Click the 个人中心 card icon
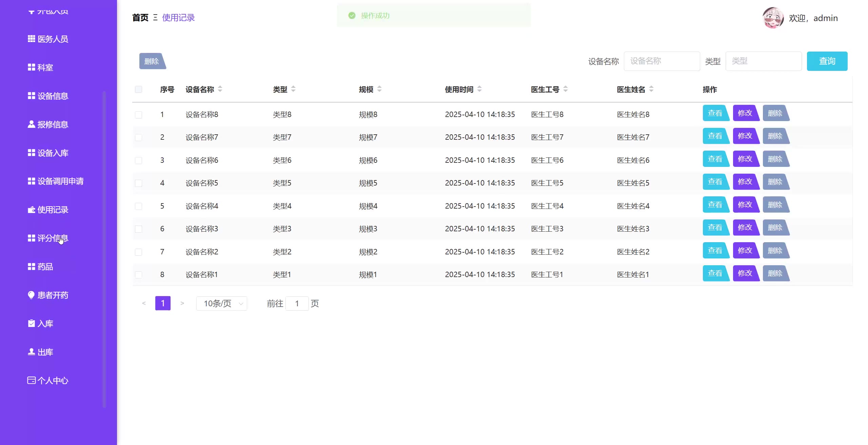Viewport: 868px width, 445px height. pos(31,380)
